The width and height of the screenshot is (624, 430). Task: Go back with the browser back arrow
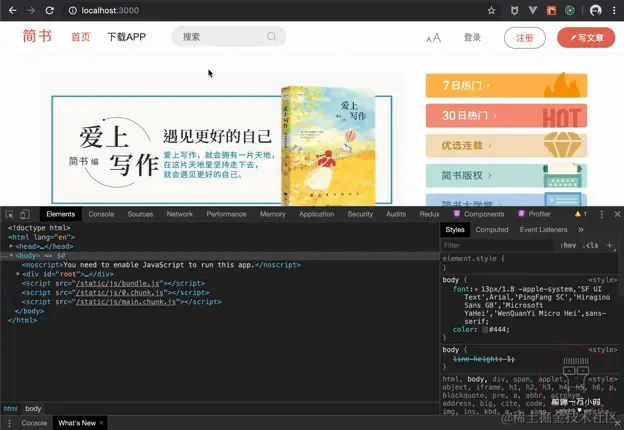(x=12, y=10)
